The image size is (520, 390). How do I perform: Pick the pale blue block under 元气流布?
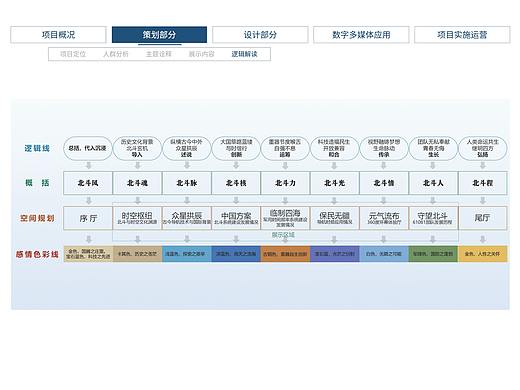point(384,254)
